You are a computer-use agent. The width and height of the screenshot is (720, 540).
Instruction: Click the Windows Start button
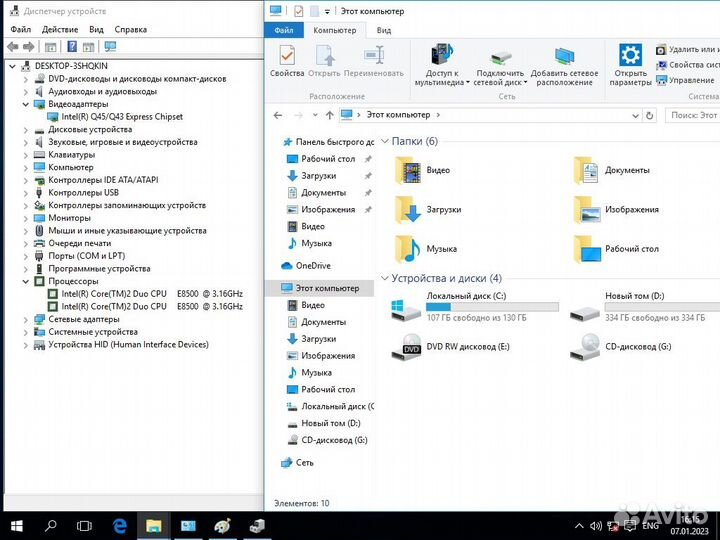(x=17, y=526)
